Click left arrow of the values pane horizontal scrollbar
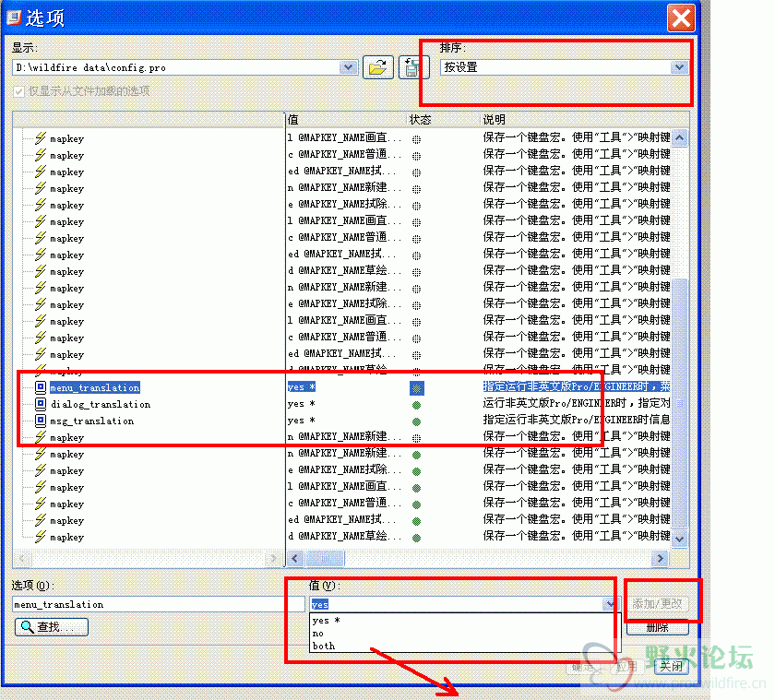Screen dimensions: 775x700 click(x=295, y=559)
